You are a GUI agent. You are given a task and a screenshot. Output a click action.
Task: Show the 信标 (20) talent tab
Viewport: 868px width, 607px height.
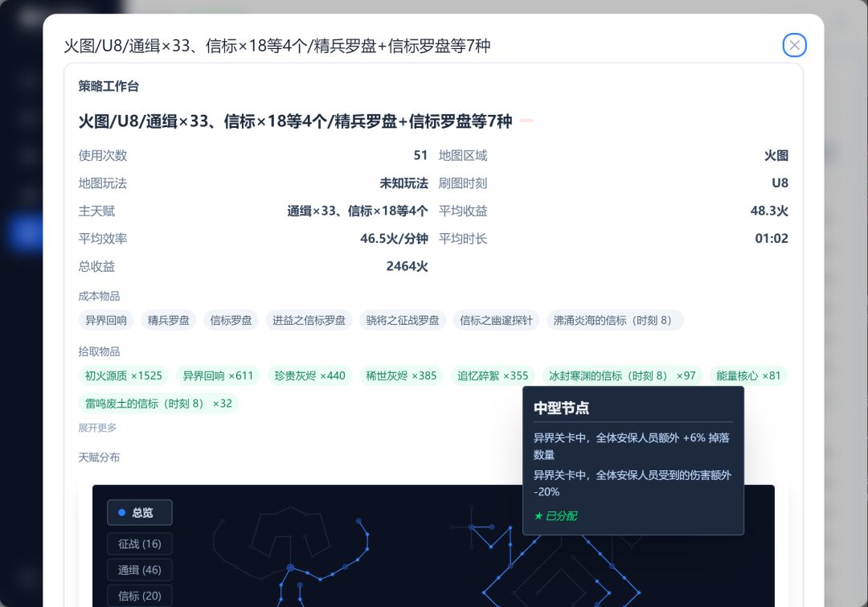tap(140, 596)
